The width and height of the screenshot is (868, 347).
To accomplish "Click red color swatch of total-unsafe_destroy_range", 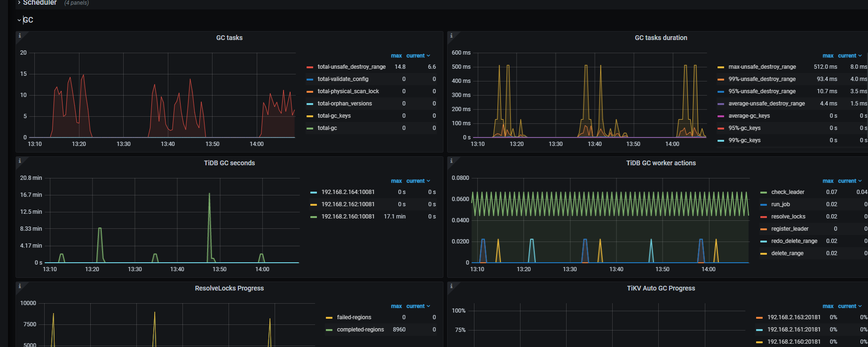I will coord(310,67).
